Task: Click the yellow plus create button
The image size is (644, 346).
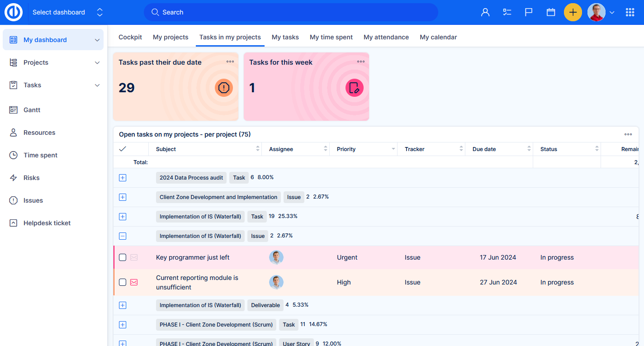Action: coord(573,12)
